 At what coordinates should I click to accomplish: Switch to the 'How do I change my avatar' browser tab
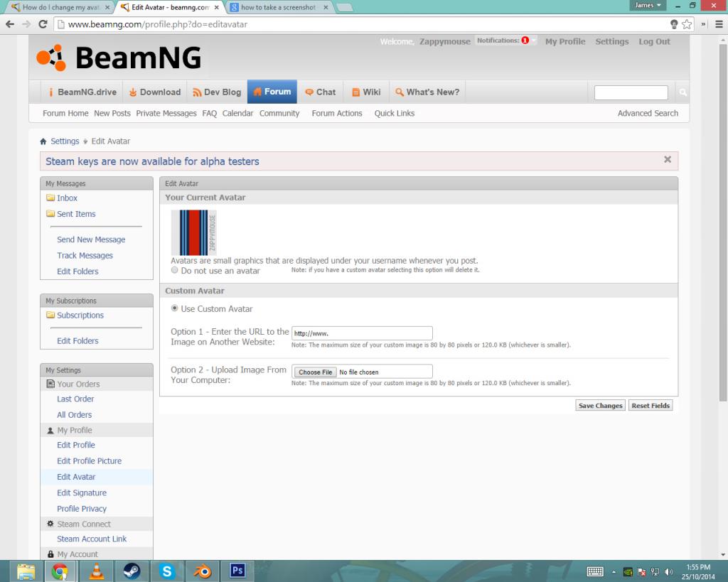60,7
